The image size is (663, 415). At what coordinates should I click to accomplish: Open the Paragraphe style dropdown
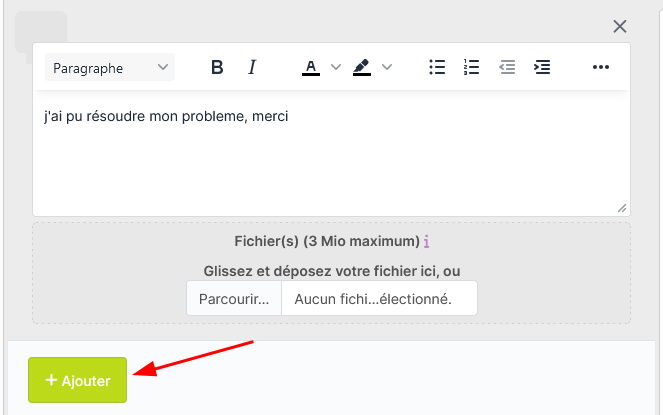click(110, 68)
